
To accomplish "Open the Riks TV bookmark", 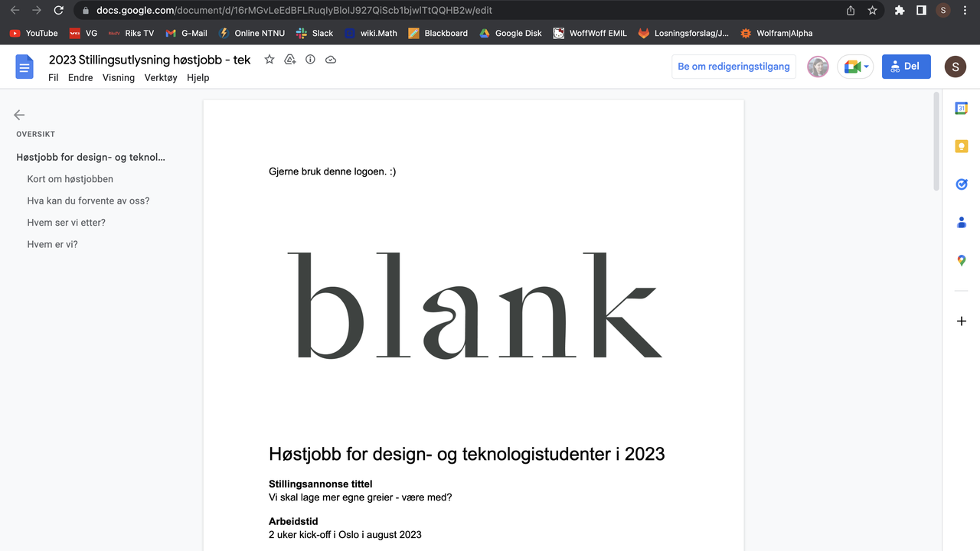I will point(131,33).
